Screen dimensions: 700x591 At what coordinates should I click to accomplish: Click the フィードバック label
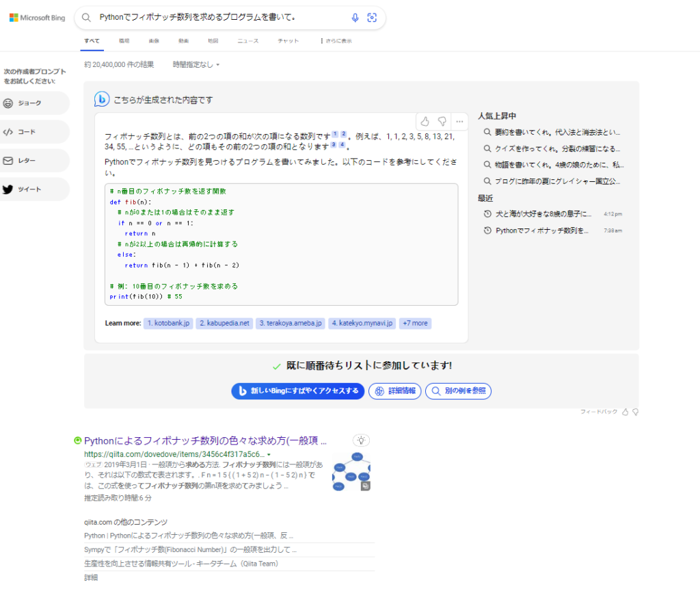point(599,412)
